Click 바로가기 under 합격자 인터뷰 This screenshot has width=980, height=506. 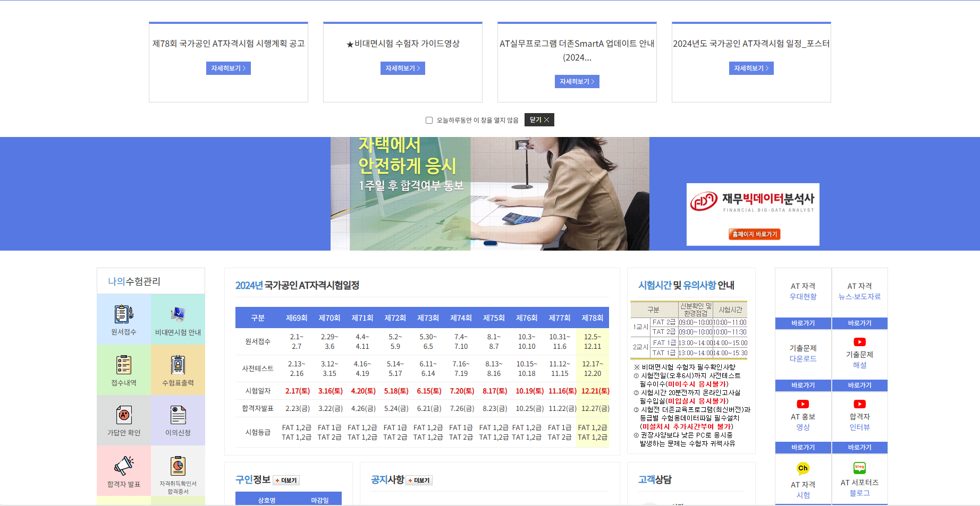point(859,448)
